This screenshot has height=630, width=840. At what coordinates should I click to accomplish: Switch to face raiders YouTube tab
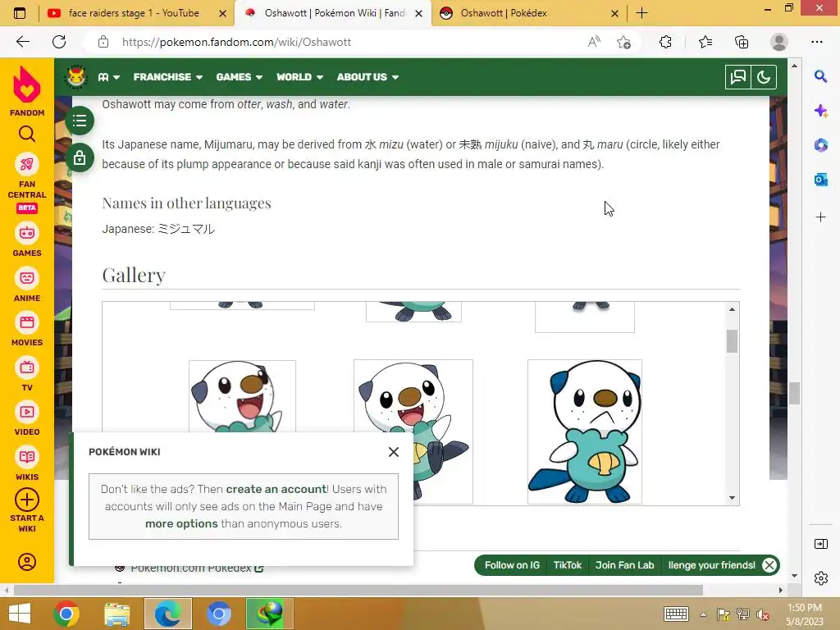134,13
